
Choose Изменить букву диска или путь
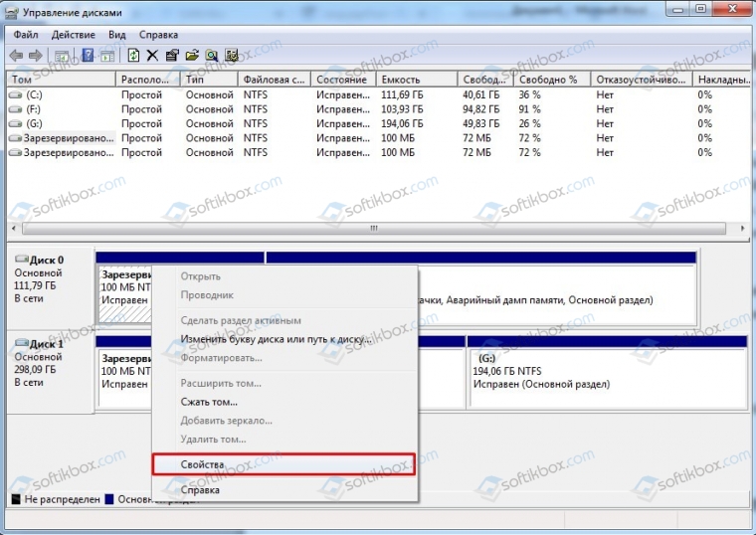coord(284,339)
